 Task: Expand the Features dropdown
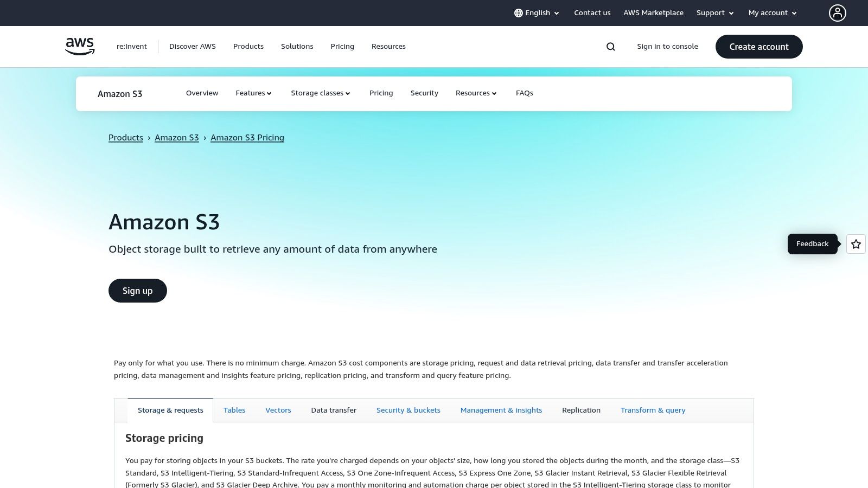[253, 93]
